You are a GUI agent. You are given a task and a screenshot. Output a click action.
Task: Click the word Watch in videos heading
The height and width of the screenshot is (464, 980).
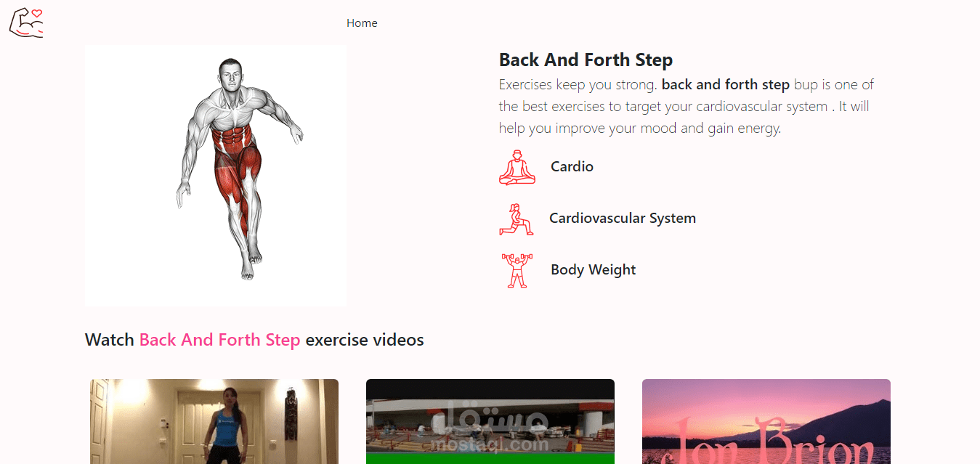[x=109, y=340]
